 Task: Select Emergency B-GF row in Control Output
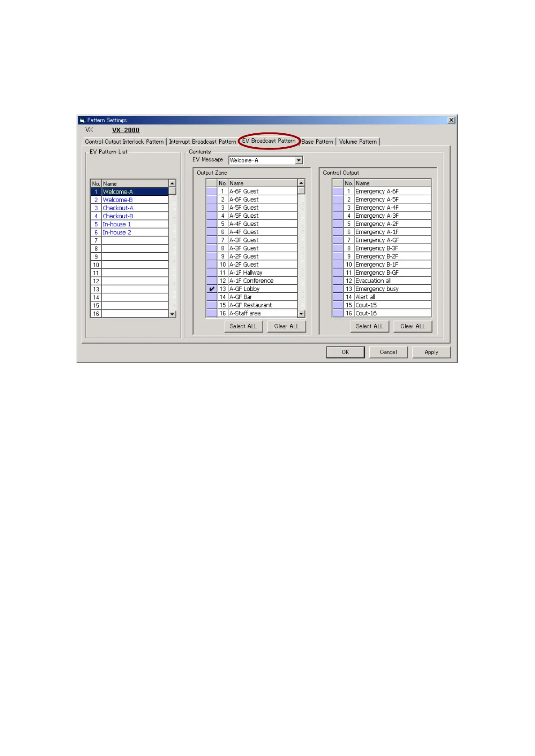coord(387,273)
